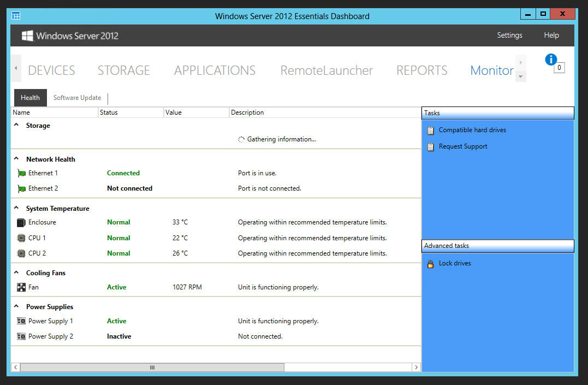
Task: Collapse the Power Supplies section
Action: click(16, 306)
